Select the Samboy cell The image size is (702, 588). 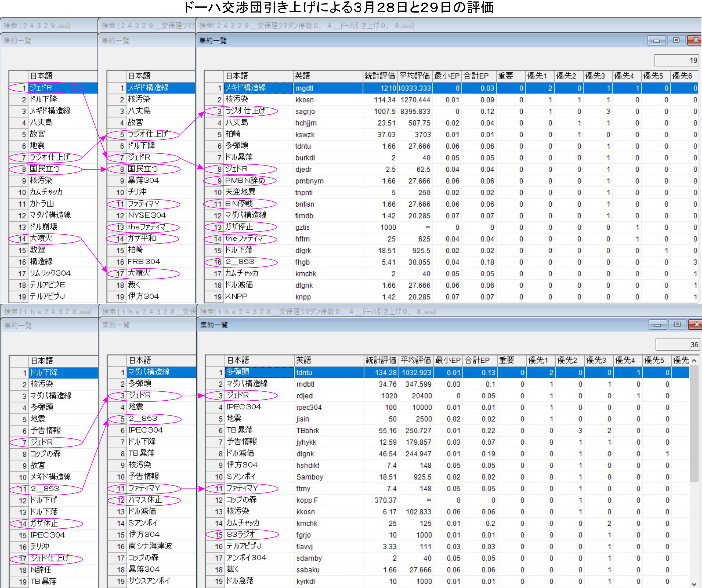(x=329, y=477)
